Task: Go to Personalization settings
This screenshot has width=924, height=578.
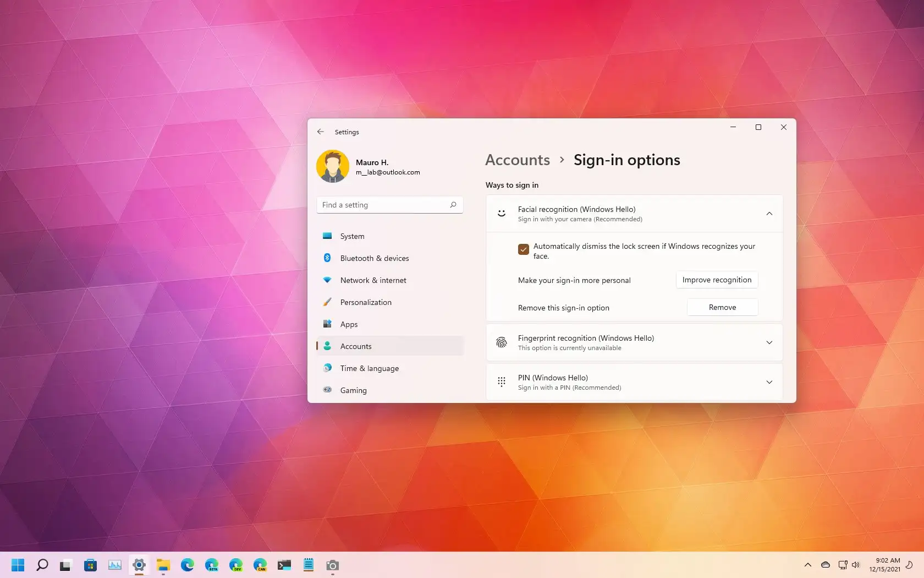Action: click(365, 302)
